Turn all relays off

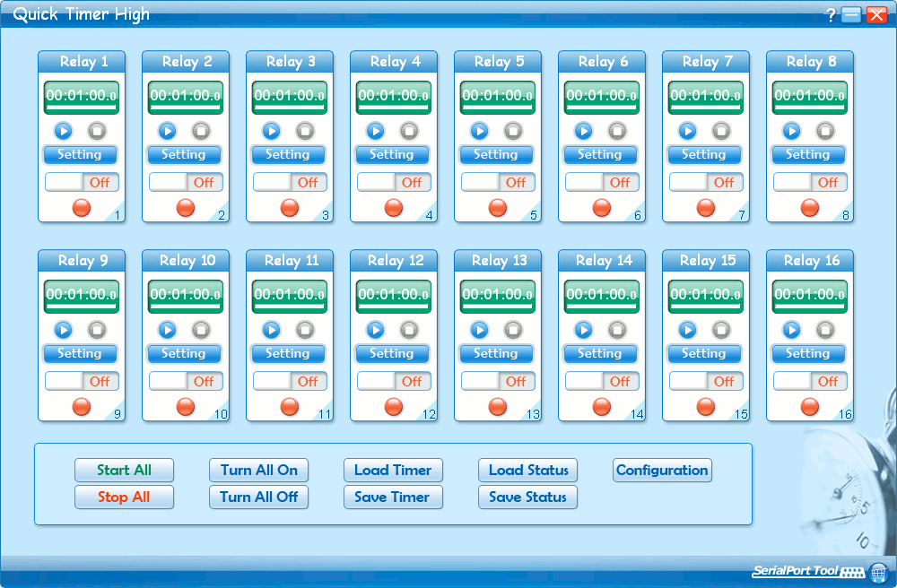(x=259, y=497)
